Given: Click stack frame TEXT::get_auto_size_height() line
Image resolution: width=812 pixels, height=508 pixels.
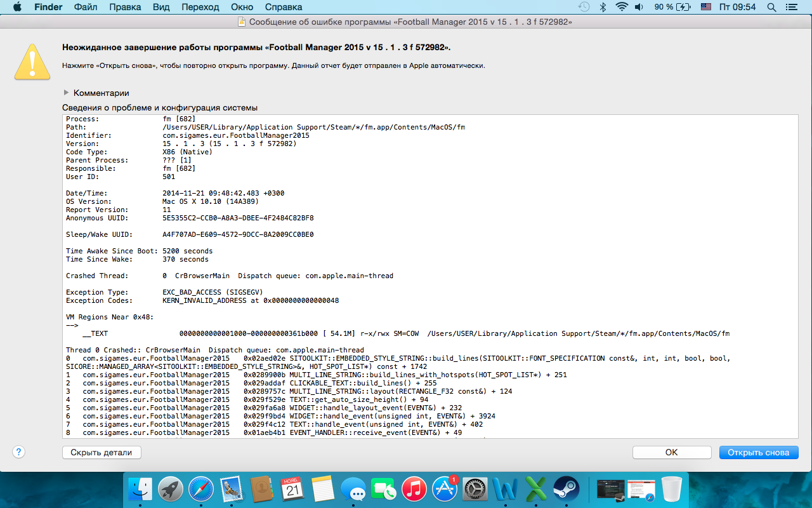Looking at the screenshot, I should point(247,399).
